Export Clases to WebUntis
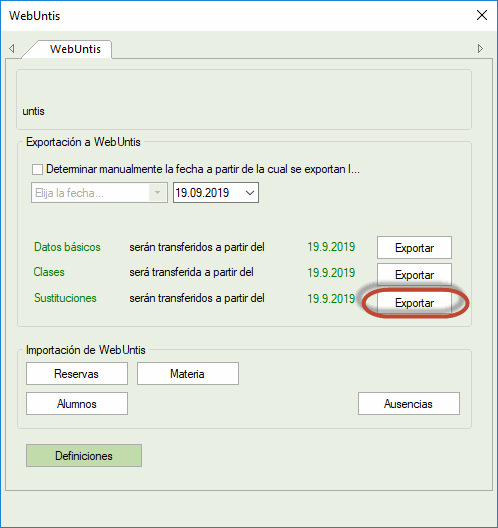This screenshot has height=528, width=498. (x=414, y=274)
